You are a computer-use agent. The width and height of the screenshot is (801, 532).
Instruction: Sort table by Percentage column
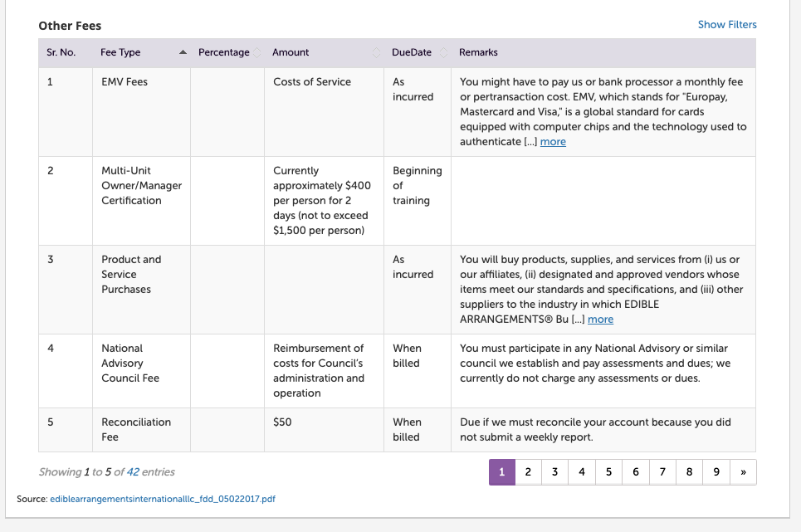257,52
